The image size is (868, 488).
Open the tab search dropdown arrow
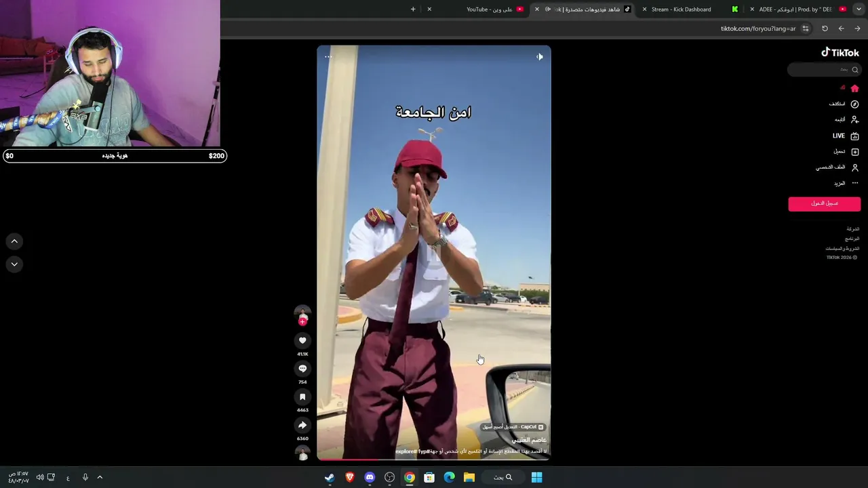[857, 9]
